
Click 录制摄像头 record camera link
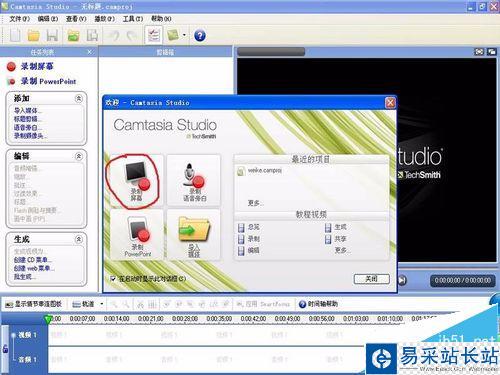coord(30,136)
